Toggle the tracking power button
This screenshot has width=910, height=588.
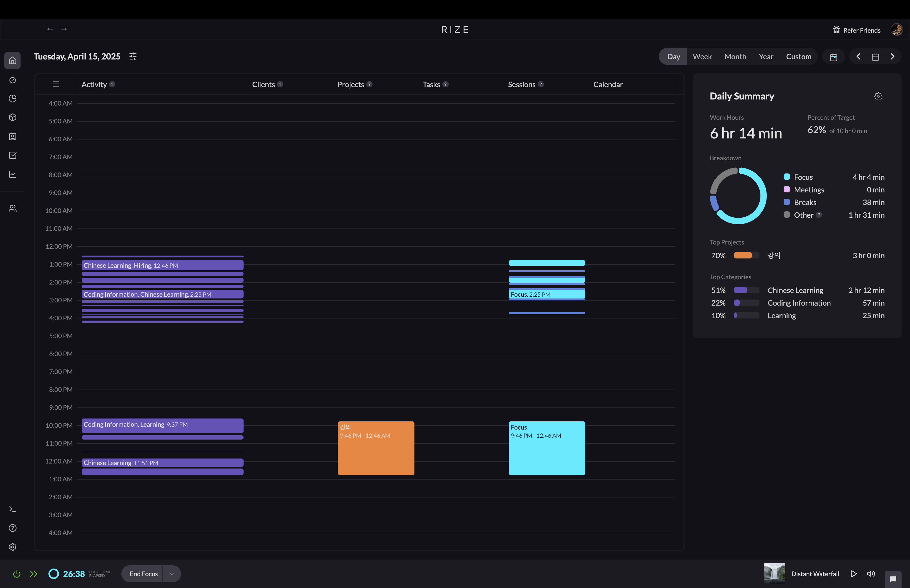click(16, 574)
